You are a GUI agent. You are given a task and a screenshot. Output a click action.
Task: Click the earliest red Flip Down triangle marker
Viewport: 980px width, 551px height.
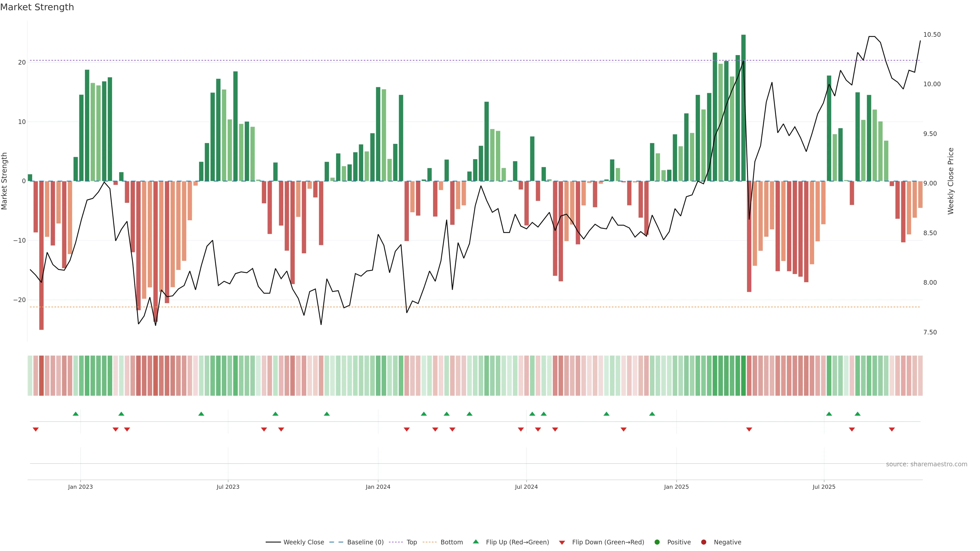point(36,429)
